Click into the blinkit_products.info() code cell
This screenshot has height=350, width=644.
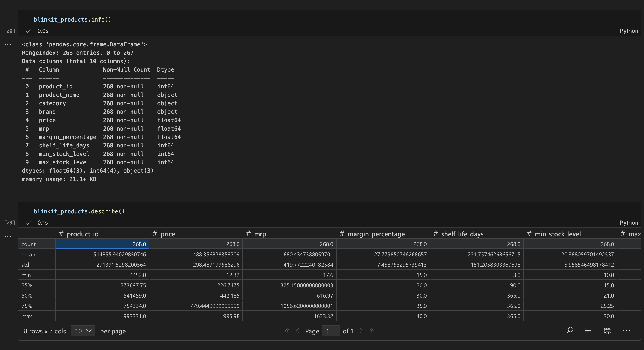tap(329, 19)
